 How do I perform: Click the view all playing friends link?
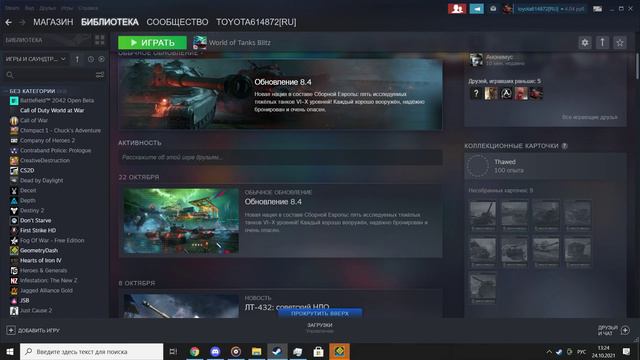[589, 117]
